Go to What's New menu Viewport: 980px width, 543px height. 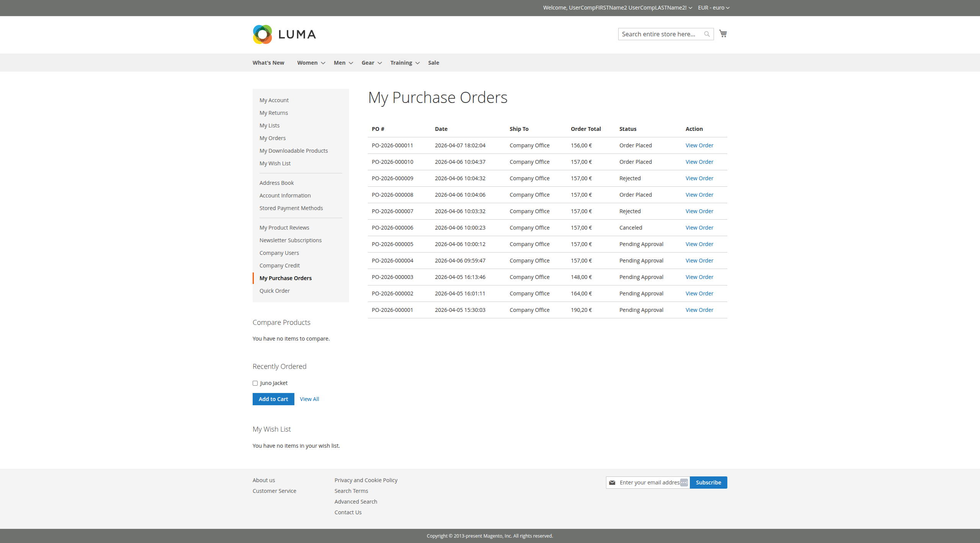coord(268,63)
